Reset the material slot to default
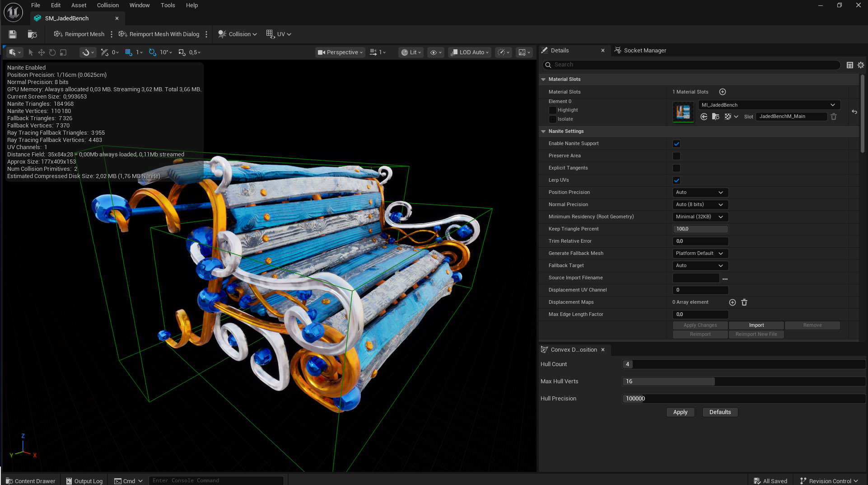 [x=854, y=112]
